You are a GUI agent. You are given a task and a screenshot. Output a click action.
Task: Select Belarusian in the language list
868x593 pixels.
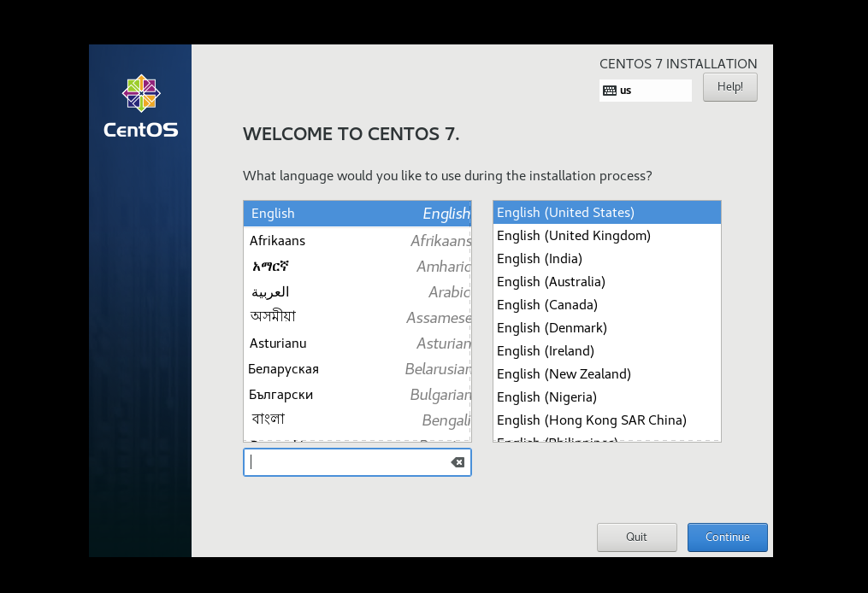click(357, 369)
